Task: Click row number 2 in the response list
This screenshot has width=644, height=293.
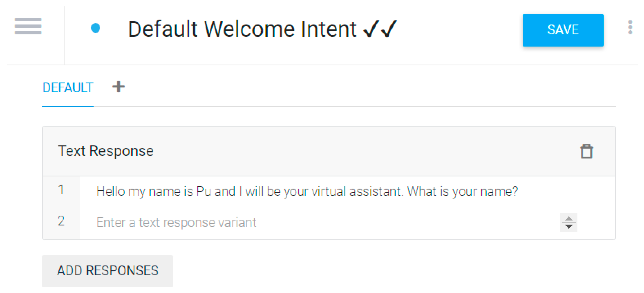Action: coord(61,221)
